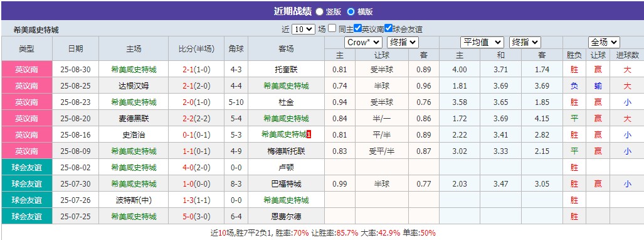Click the 输 handicap result cell
Image resolution: width=644 pixels, height=240 pixels.
(x=598, y=86)
